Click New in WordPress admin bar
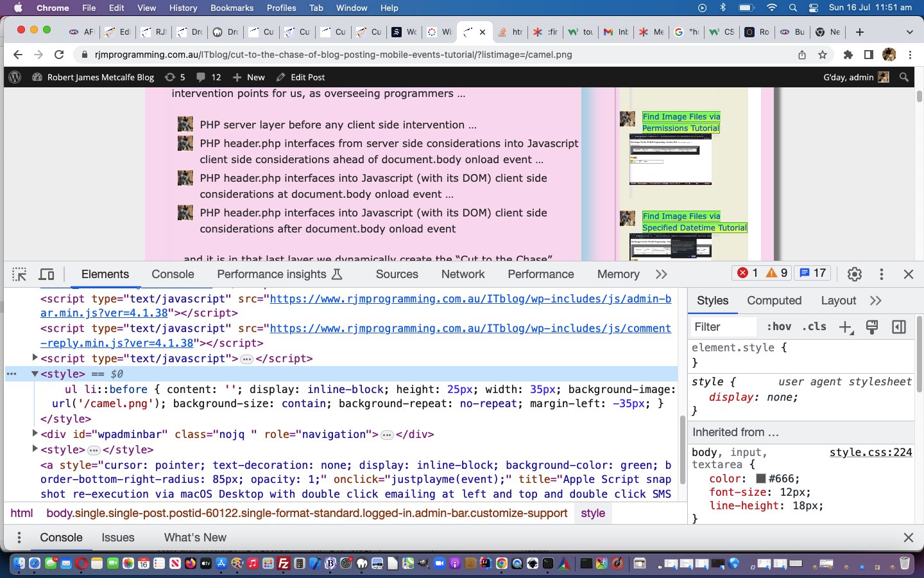The image size is (924, 578). [248, 77]
